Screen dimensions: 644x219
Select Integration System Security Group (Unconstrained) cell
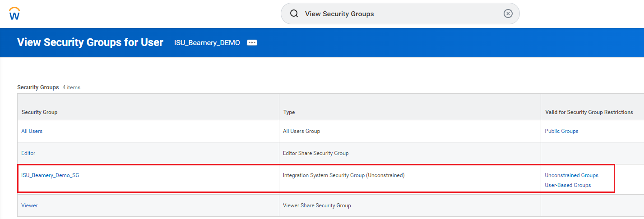pos(343,175)
